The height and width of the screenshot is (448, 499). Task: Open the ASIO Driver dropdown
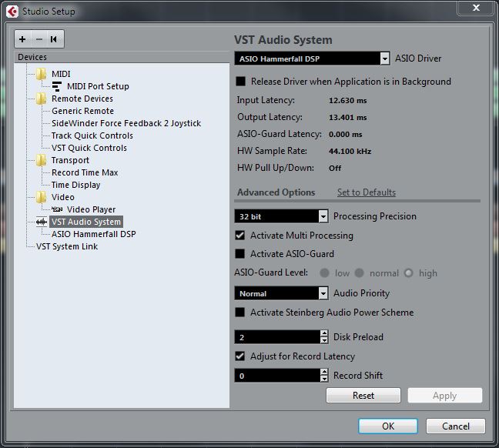[x=312, y=59]
